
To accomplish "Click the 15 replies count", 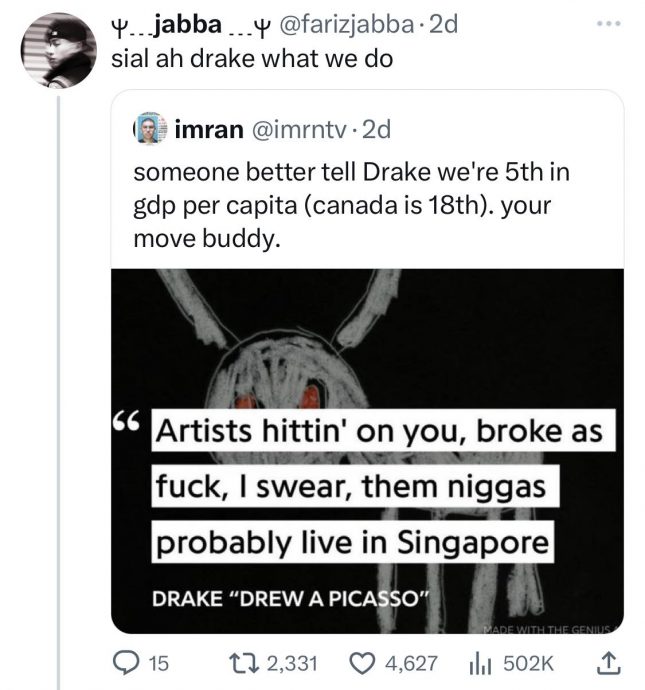I will [159, 661].
